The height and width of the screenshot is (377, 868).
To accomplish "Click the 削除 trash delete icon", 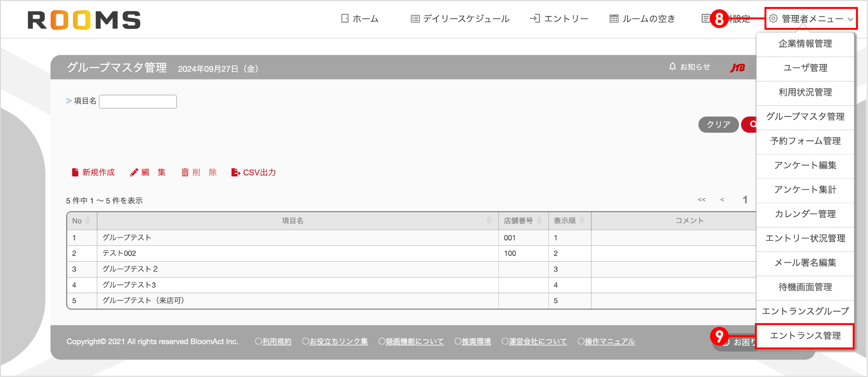I will [185, 172].
